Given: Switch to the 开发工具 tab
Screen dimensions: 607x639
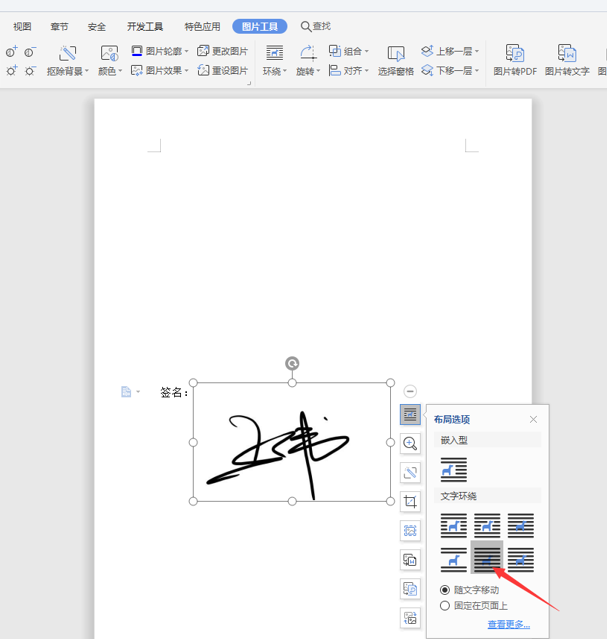Looking at the screenshot, I should point(145,27).
